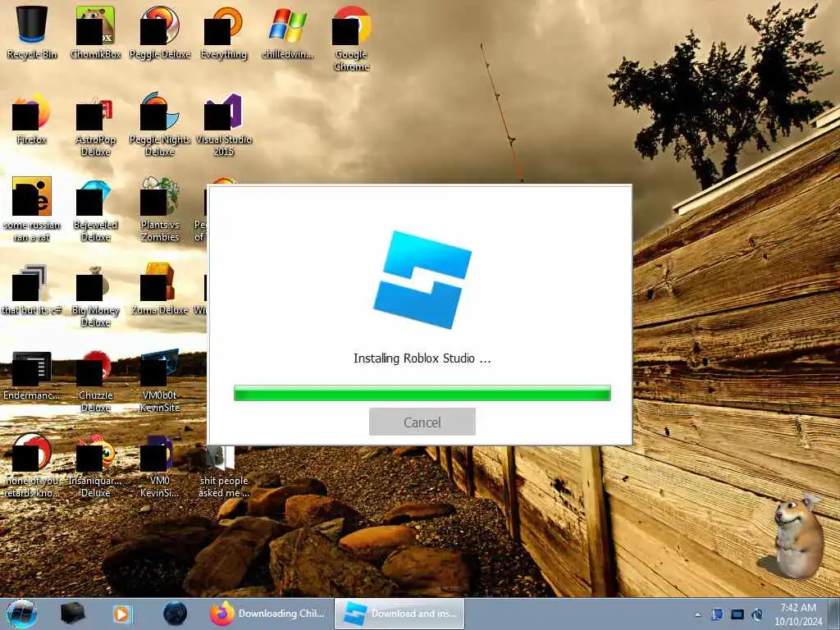840x630 pixels.
Task: Open the clock showing 7:42 AM
Action: point(797,614)
